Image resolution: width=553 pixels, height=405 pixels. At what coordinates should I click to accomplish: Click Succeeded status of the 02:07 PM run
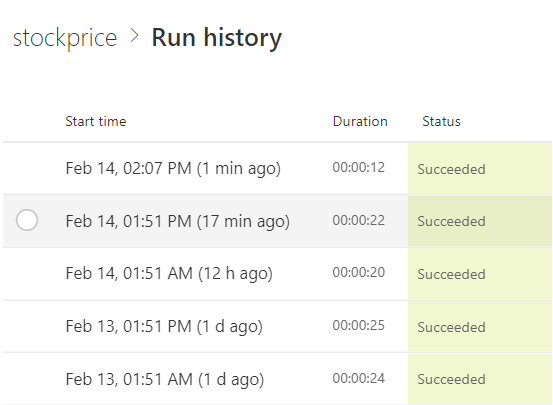tap(451, 169)
